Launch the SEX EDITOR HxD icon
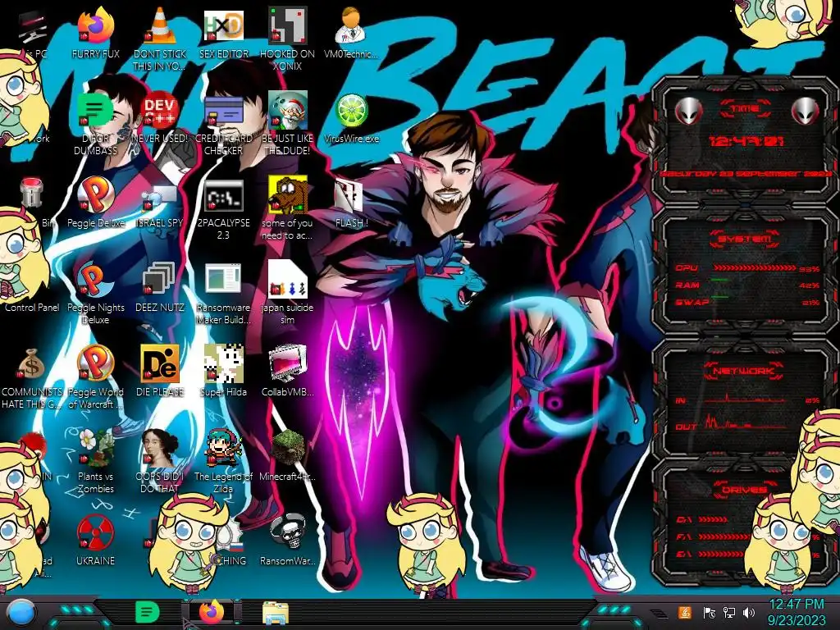 point(223,25)
